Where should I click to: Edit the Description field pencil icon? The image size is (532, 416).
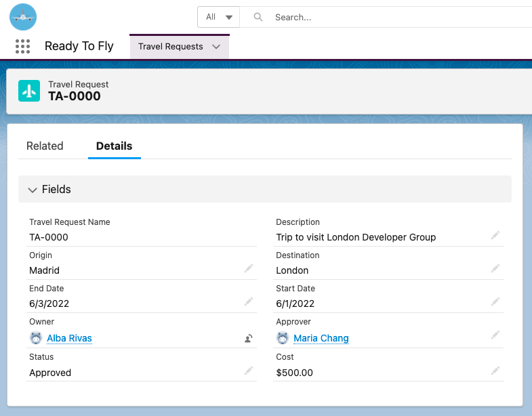tap(495, 235)
